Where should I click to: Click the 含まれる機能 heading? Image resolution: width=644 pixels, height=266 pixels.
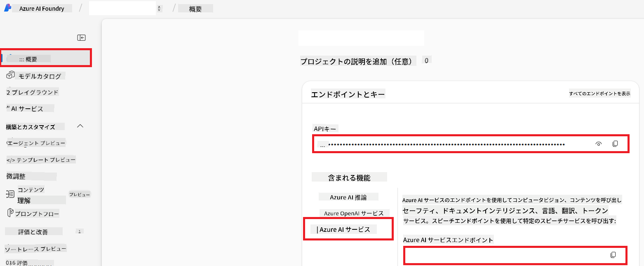[x=349, y=177]
